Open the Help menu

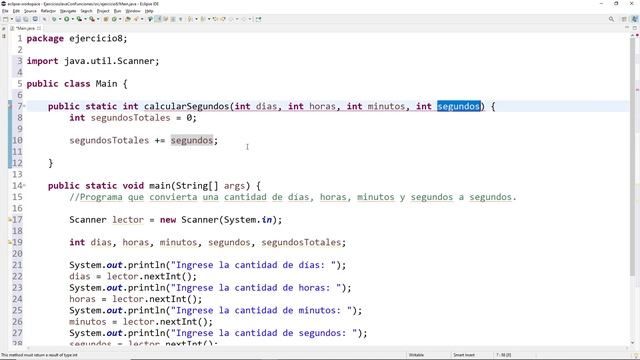149,11
